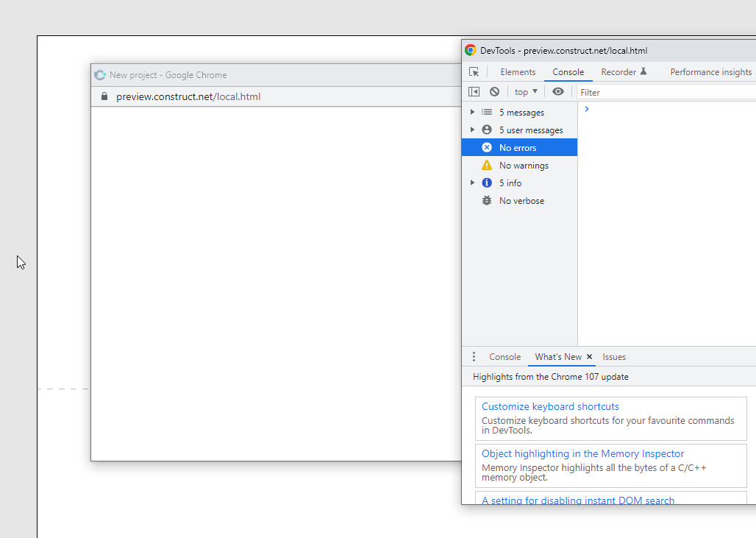Screen dimensions: 756x538
Task: Open the drawer three-dot overflow menu
Action: 474,356
